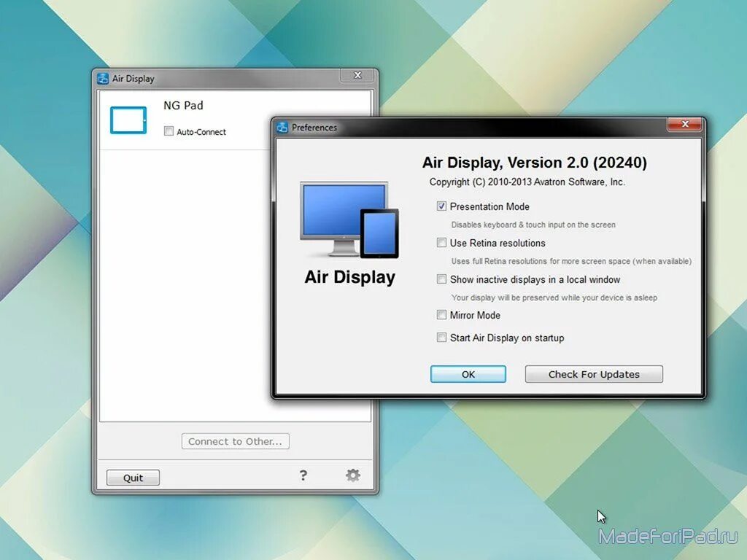Click the Air Display, Version 2.0 (20240) heading

coord(535,163)
